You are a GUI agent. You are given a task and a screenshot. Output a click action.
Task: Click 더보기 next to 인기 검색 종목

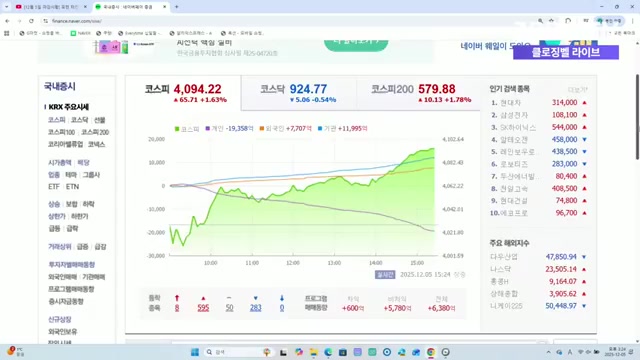[x=577, y=89]
